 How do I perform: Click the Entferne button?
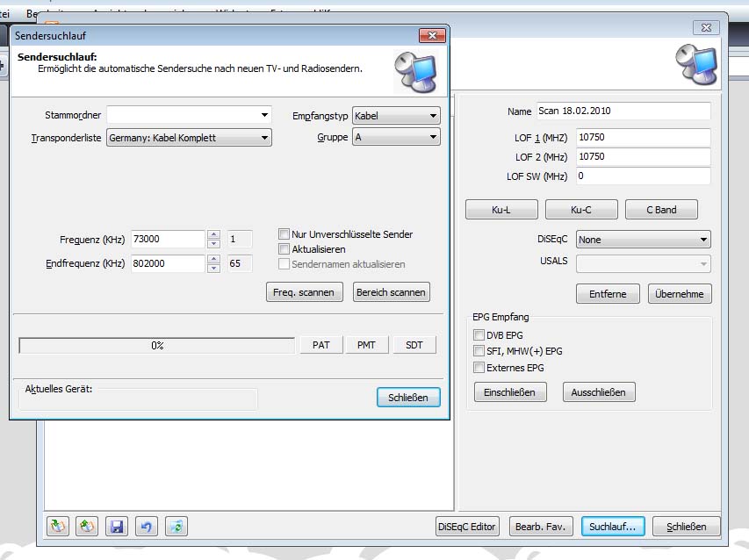tap(609, 294)
